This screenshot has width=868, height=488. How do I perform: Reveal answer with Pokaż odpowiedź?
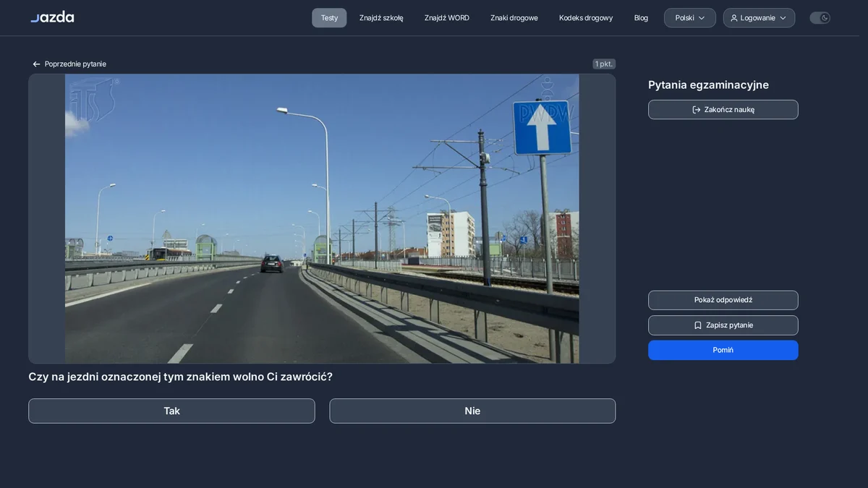[x=723, y=300]
